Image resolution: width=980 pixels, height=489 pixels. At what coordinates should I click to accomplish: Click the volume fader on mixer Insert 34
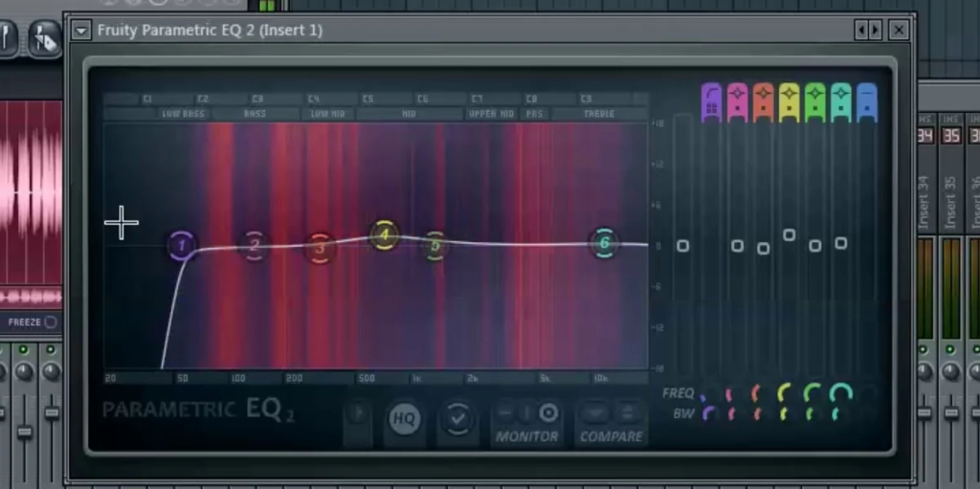coord(925,413)
